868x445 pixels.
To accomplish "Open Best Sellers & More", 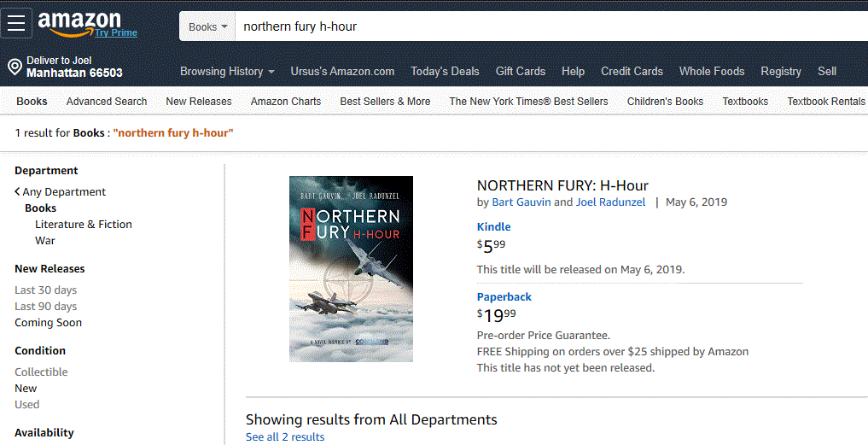I will pos(385,102).
